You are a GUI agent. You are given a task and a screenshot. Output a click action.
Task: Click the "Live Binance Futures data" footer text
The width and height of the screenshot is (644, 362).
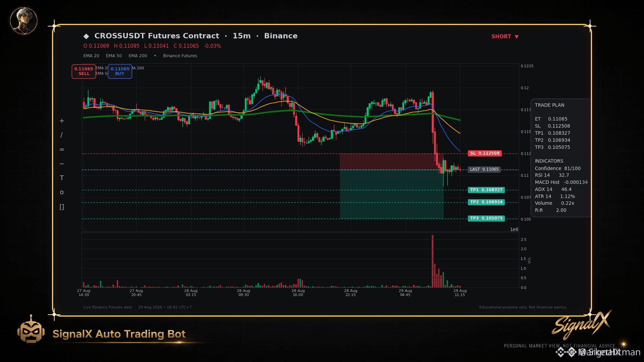(x=107, y=307)
